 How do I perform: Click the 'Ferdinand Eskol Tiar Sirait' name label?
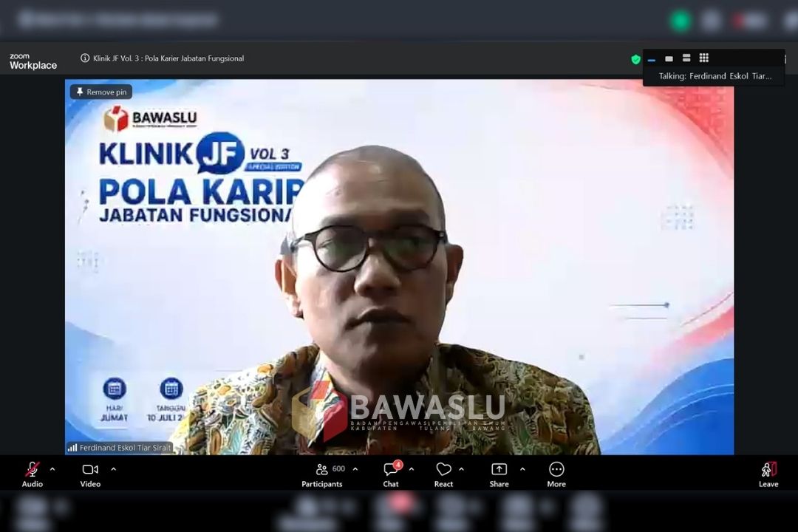click(120, 448)
